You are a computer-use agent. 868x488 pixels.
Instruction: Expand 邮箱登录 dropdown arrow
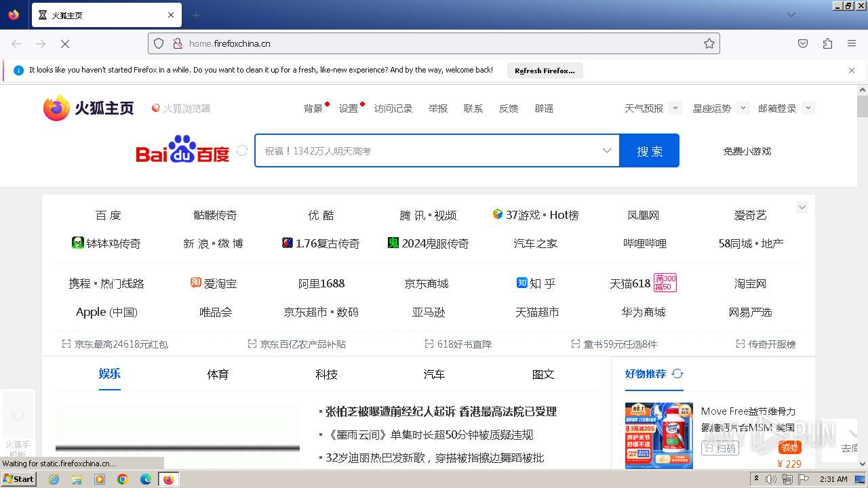coord(808,108)
